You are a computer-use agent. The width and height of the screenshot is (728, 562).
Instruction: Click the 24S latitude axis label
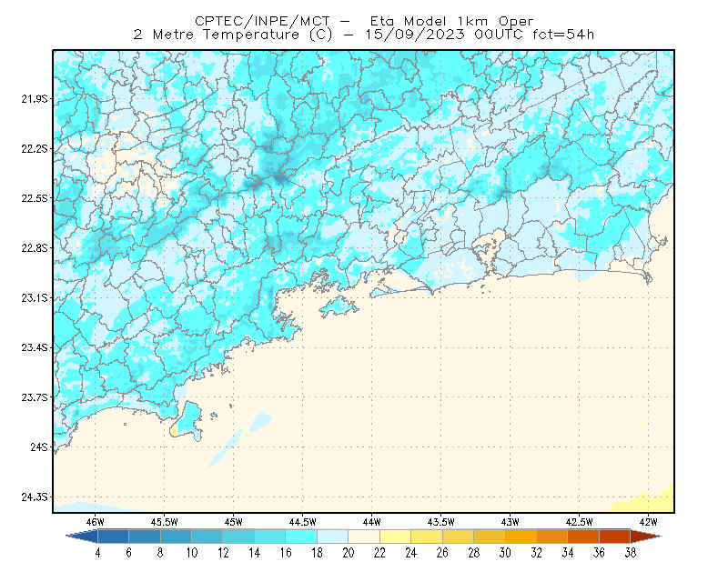39,447
